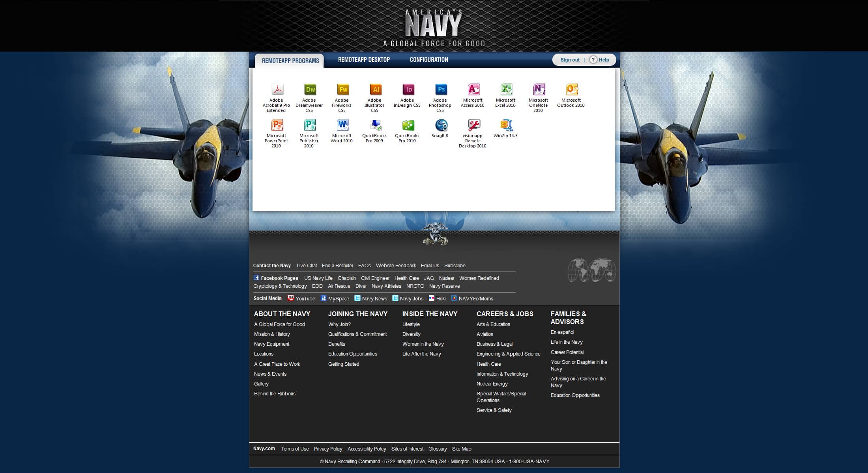This screenshot has height=473, width=868.
Task: Open Mission & History page
Action: point(272,334)
